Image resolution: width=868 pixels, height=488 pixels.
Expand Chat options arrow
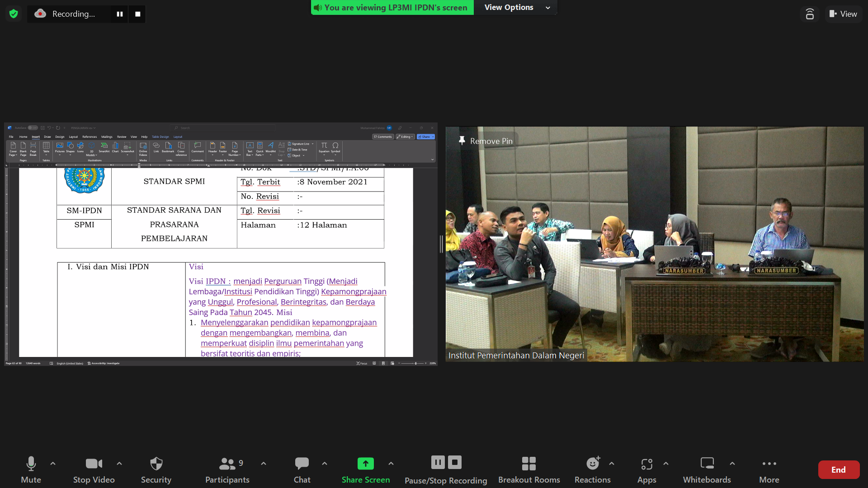pyautogui.click(x=325, y=464)
